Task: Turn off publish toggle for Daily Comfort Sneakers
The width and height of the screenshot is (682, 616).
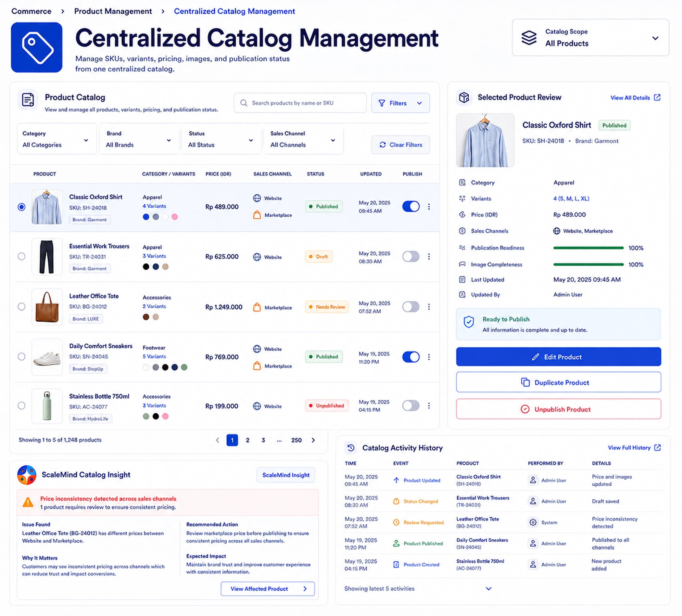Action: [411, 357]
